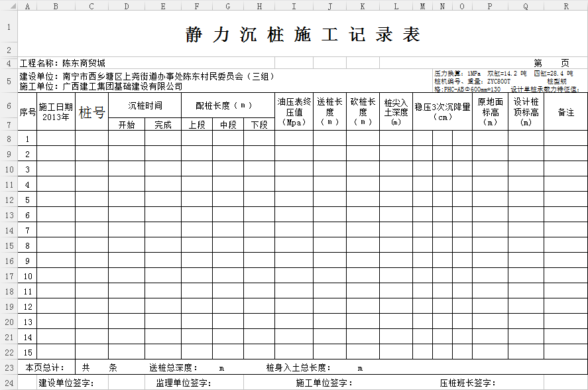Click the 备注 header cell
The image size is (588, 390).
click(565, 112)
